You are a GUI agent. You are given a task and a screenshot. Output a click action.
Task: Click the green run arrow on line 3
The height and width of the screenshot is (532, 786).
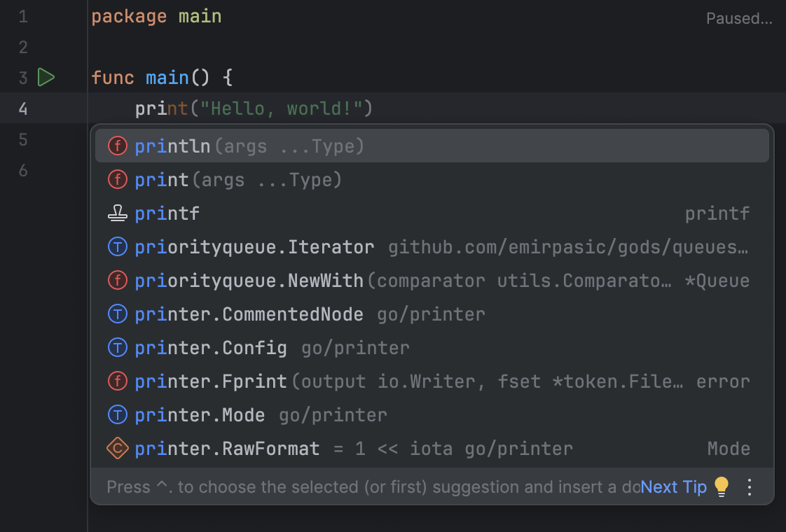(46, 78)
